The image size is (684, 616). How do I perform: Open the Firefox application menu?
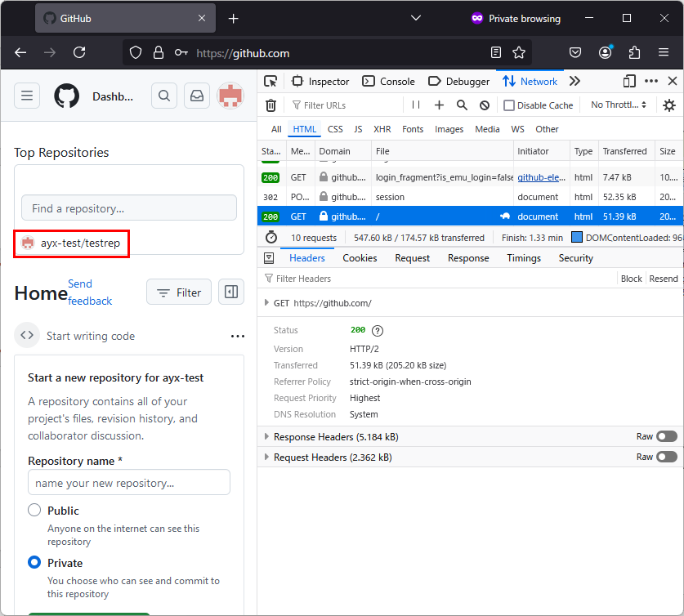tap(664, 53)
